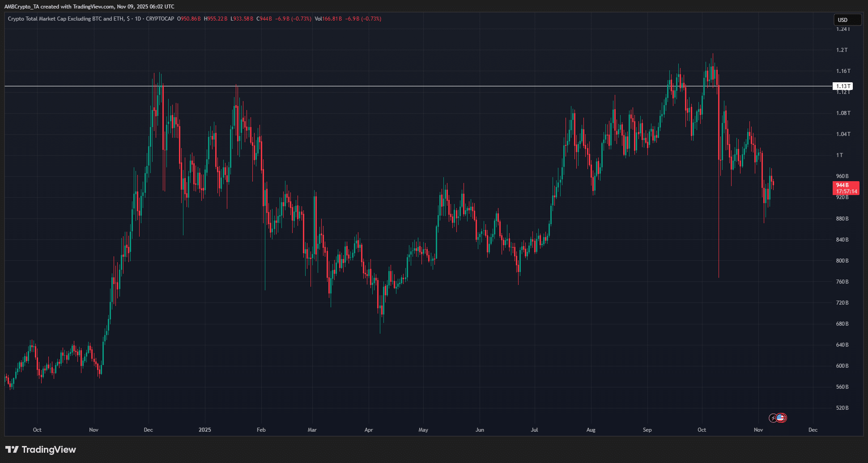Click the open value O950.86B in legend

coord(189,19)
